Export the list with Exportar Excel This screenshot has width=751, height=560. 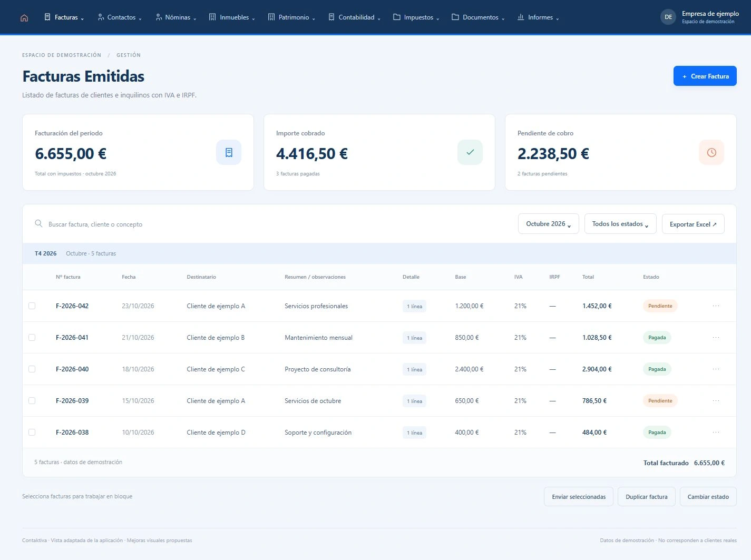pyautogui.click(x=693, y=224)
